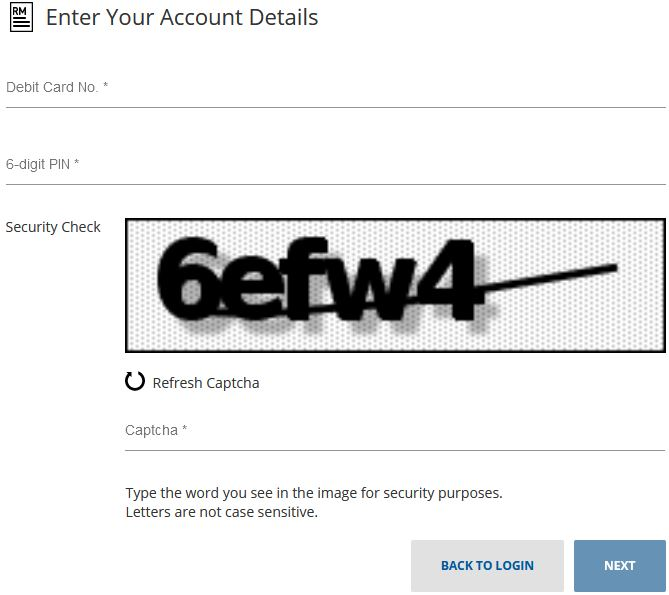The height and width of the screenshot is (595, 669).
Task: Select the Captcha text entry field
Action: pyautogui.click(x=395, y=431)
